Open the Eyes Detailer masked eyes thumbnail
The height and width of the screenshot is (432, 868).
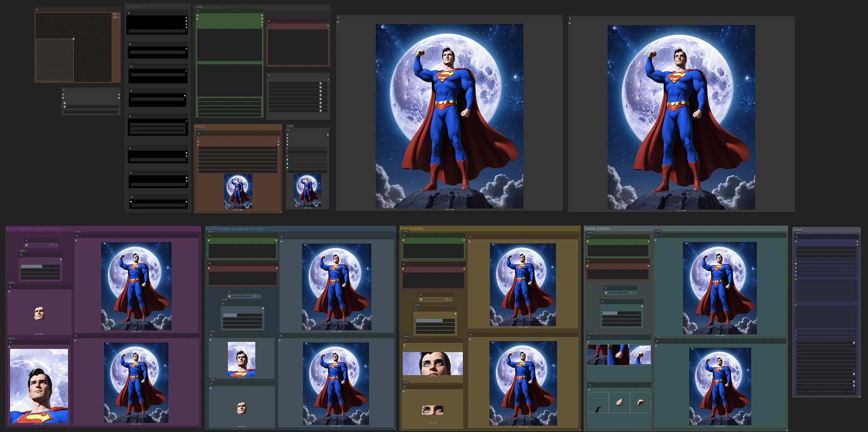tap(432, 410)
